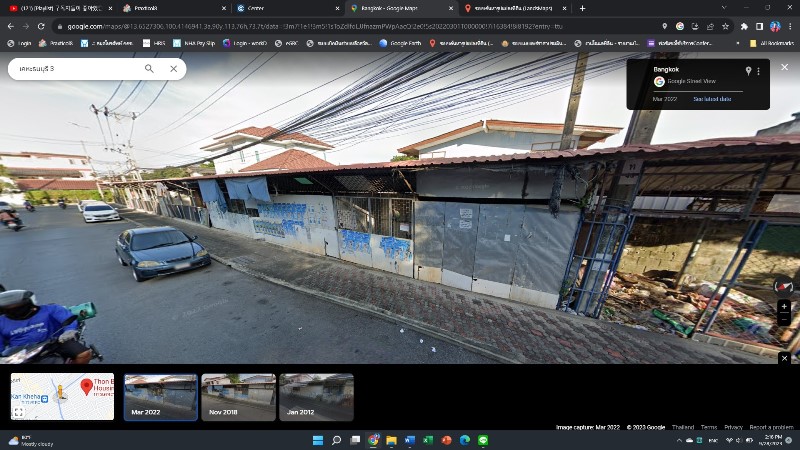Image resolution: width=800 pixels, height=450 pixels.
Task: Click the address bar URL
Action: click(315, 27)
